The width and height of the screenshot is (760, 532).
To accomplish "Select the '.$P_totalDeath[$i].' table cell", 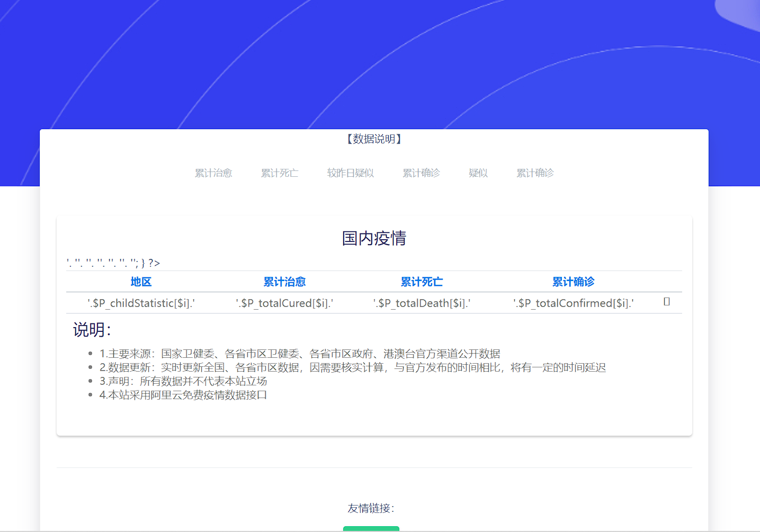I will 422,303.
